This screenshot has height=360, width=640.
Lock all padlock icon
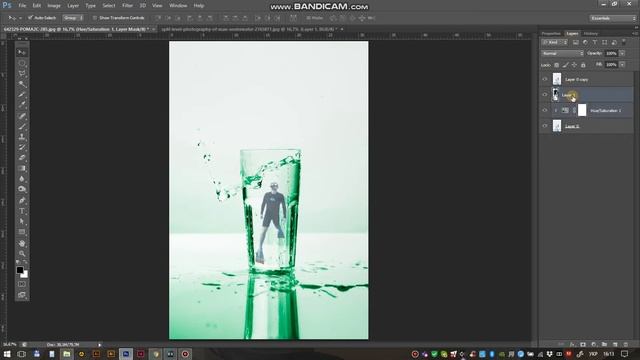583,65
